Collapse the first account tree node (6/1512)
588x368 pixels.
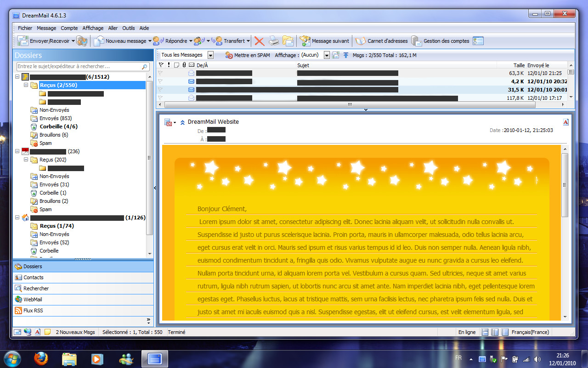18,77
